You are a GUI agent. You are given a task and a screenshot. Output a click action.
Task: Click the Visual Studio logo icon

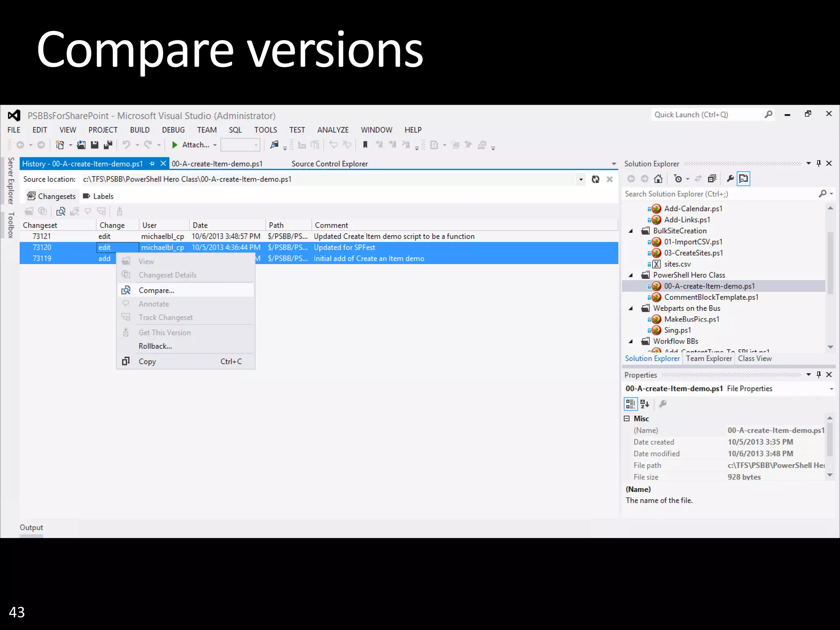(x=14, y=116)
